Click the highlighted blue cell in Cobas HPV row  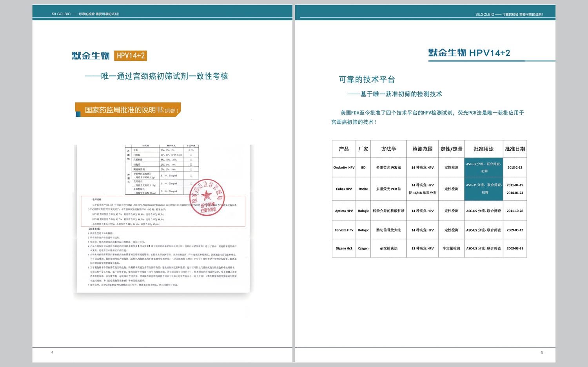[483, 188]
